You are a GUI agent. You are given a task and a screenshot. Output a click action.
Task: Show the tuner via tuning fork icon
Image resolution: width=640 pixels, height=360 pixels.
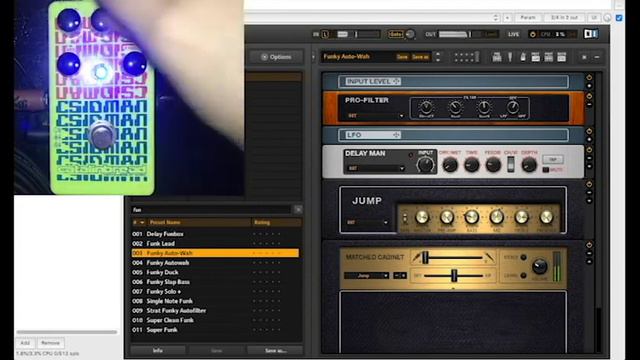click(x=510, y=57)
